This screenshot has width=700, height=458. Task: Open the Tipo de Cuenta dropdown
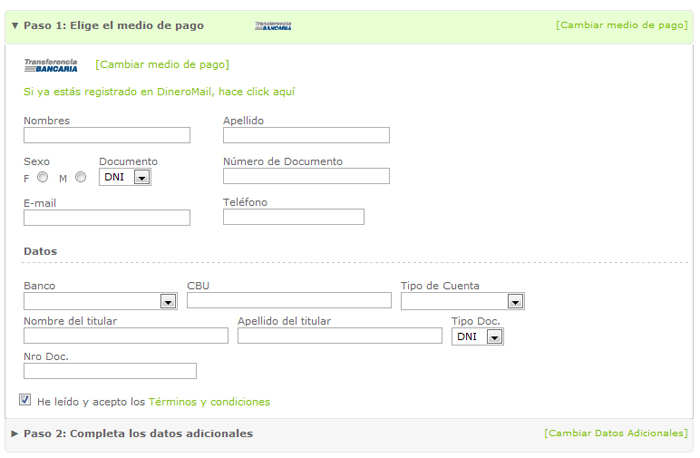tap(515, 301)
